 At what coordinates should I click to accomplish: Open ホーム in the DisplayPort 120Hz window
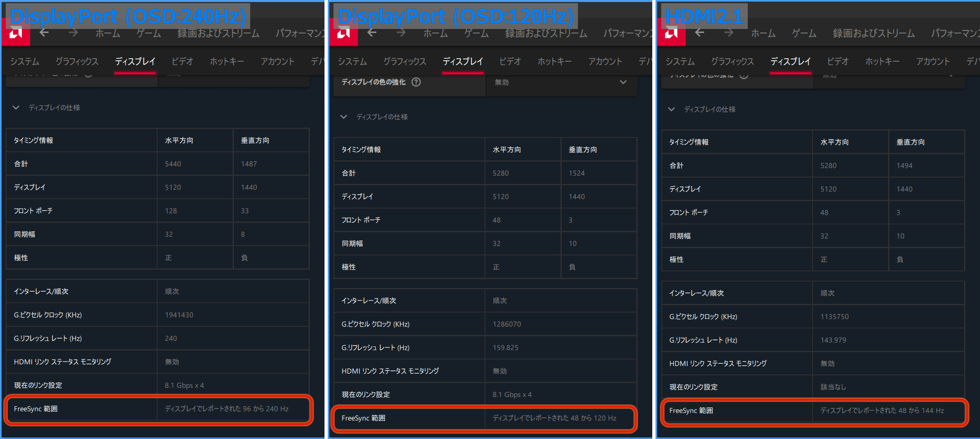[x=436, y=33]
